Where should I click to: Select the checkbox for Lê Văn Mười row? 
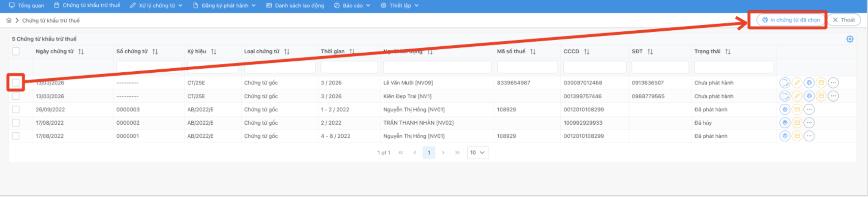[16, 83]
